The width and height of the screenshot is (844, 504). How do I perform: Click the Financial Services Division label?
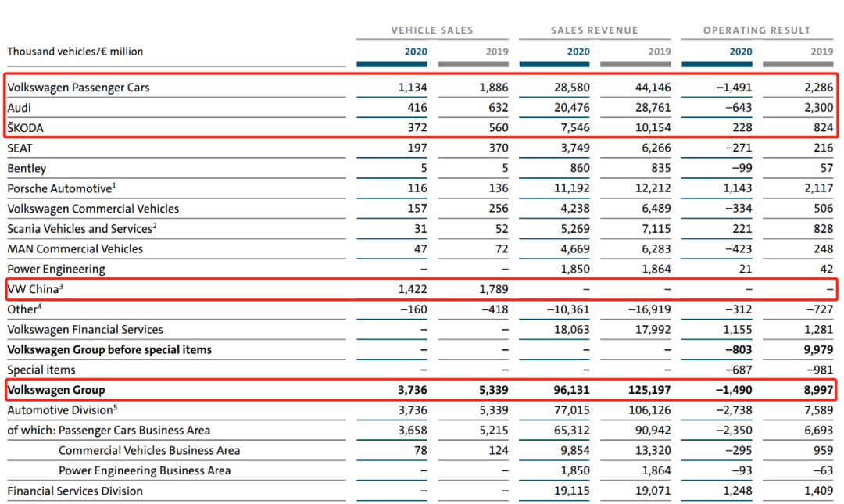point(75,491)
